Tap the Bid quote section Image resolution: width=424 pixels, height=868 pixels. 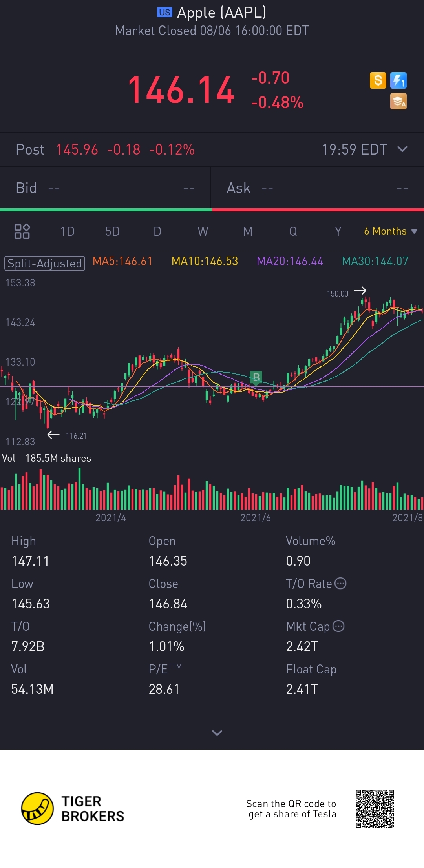coord(105,188)
